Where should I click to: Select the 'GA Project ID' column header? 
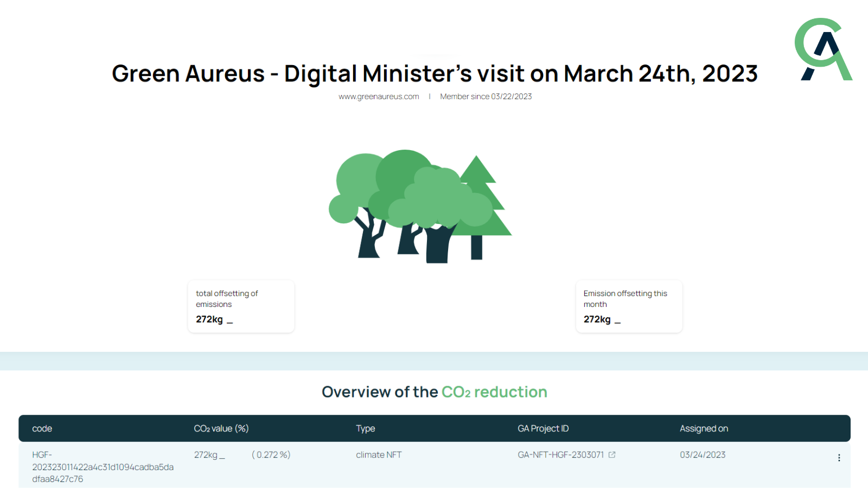click(543, 428)
